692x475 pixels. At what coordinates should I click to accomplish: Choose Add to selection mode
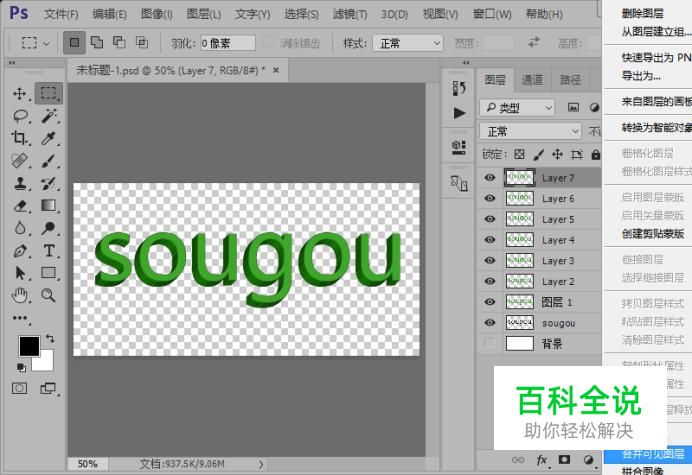(97, 43)
